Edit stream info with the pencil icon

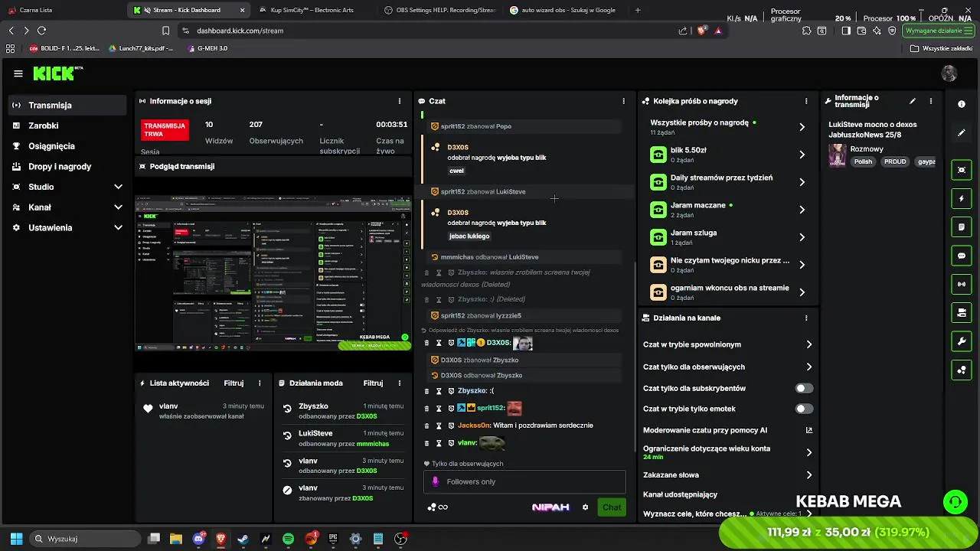point(913,101)
